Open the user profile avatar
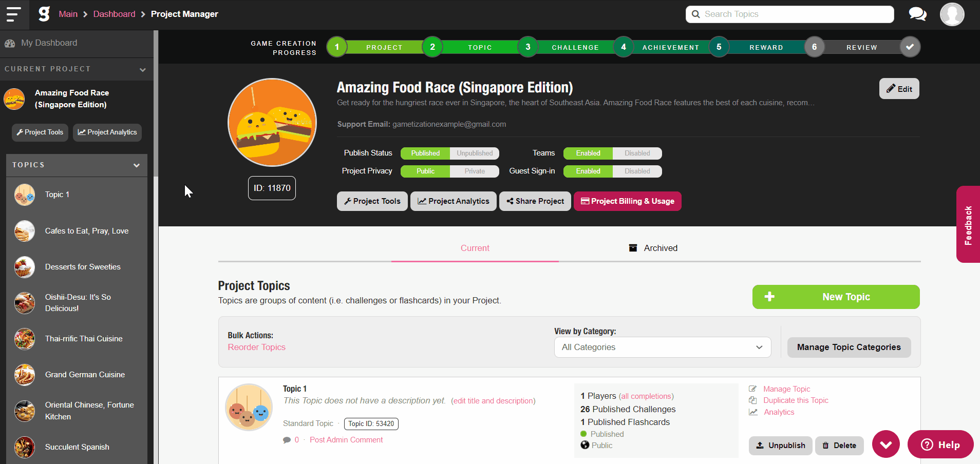The width and height of the screenshot is (980, 464). point(952,14)
